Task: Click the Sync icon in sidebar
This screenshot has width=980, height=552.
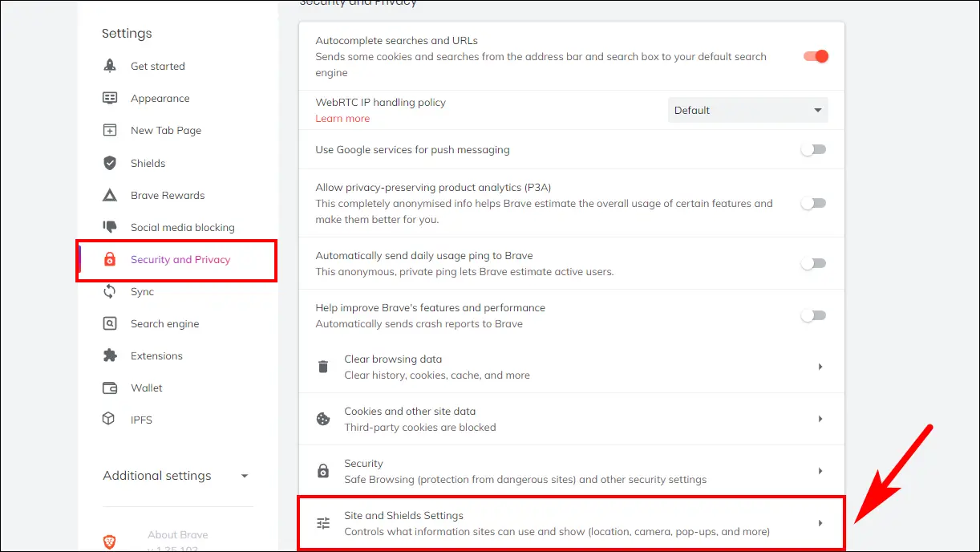Action: 110,291
